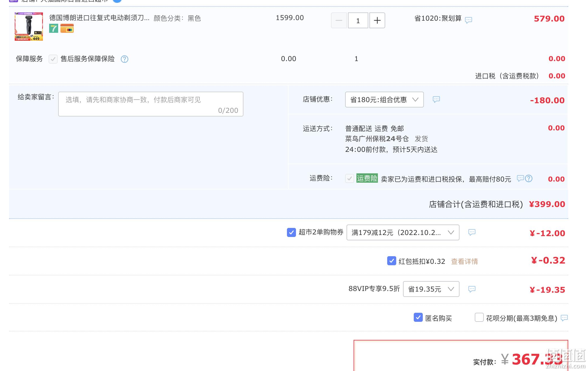Click the 进口税（含运费税款） label
The width and height of the screenshot is (588, 371).
coord(507,76)
